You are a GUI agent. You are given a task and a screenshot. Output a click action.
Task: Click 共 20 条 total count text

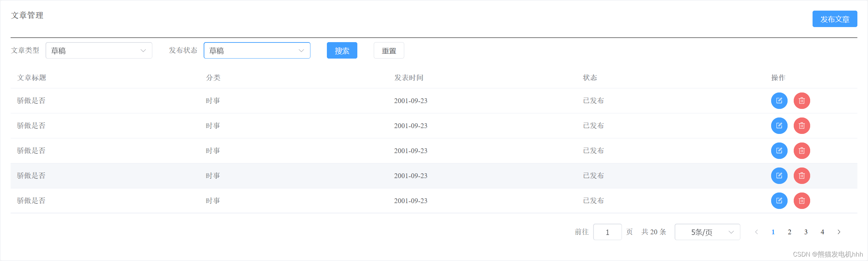(x=654, y=232)
